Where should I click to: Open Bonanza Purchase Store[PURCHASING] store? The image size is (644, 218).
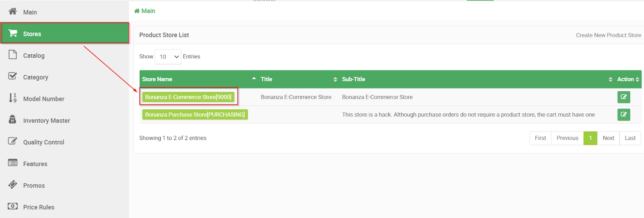[x=195, y=115]
